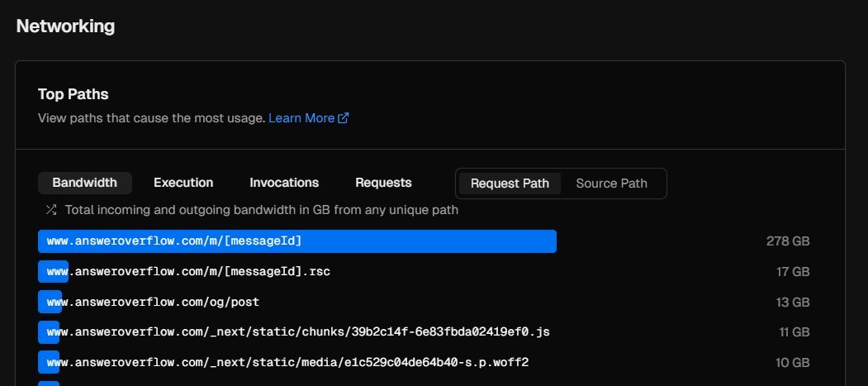Click the 278 GB usage value
The width and height of the screenshot is (868, 386).
[788, 241]
